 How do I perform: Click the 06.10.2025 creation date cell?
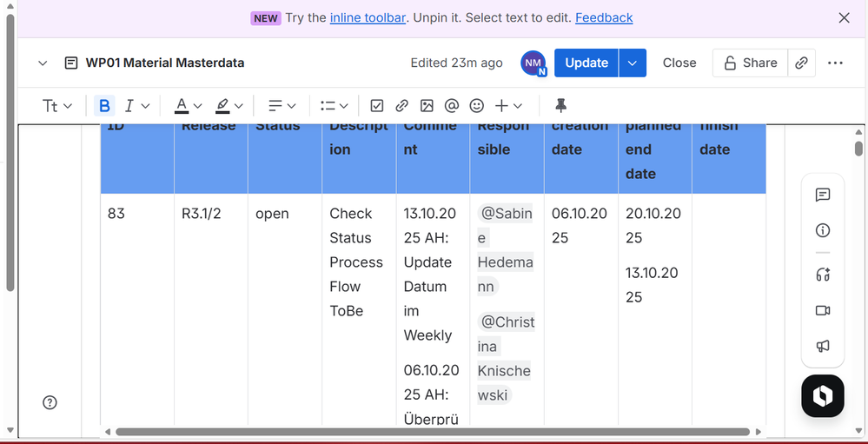coord(580,310)
